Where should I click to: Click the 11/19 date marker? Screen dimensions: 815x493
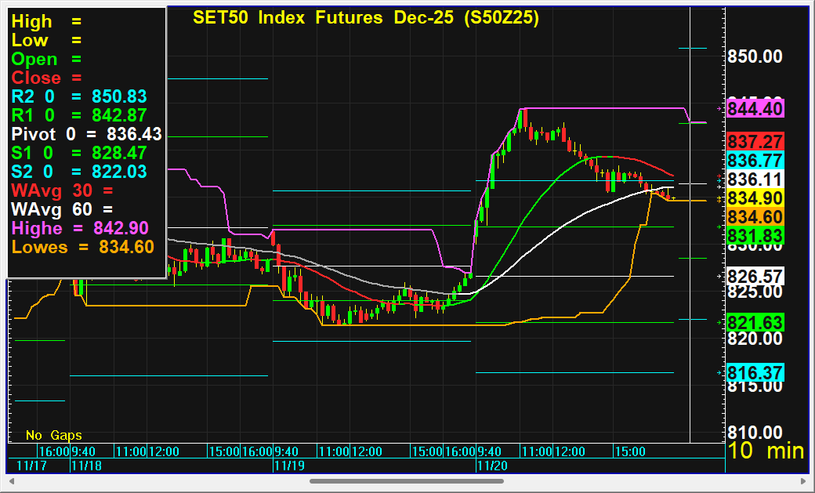[x=289, y=466]
